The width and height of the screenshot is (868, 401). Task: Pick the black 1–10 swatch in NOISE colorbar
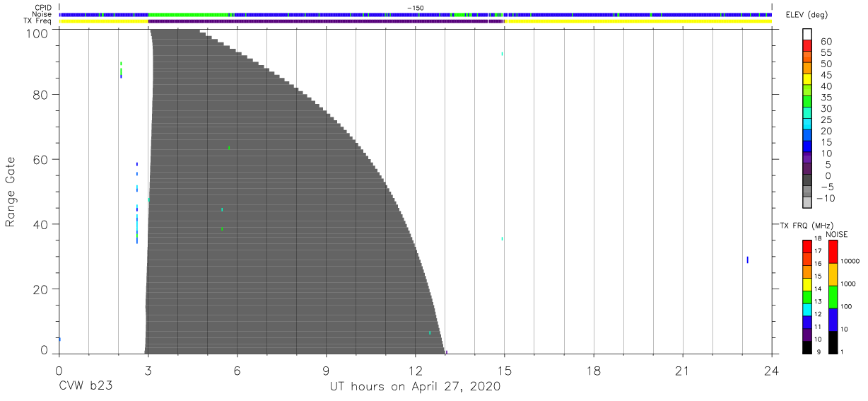pyautogui.click(x=833, y=342)
